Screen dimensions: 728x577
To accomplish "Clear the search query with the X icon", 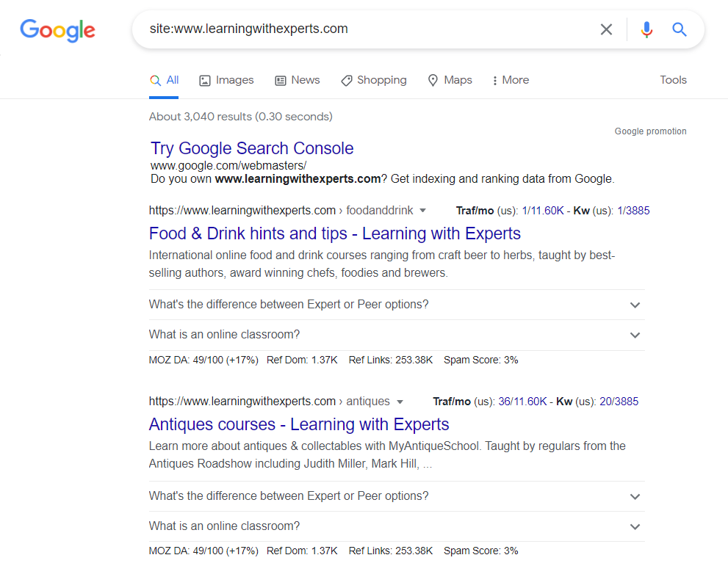I will [606, 29].
